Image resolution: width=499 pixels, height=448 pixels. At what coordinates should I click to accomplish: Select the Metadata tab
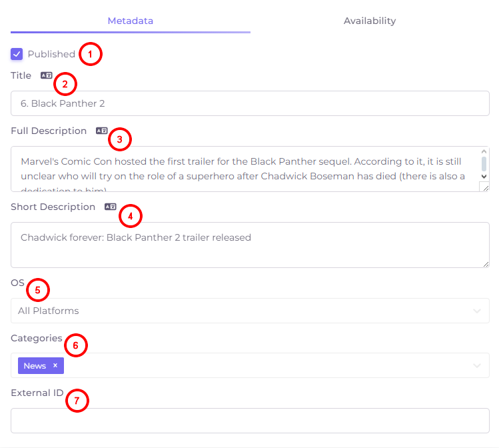[131, 21]
